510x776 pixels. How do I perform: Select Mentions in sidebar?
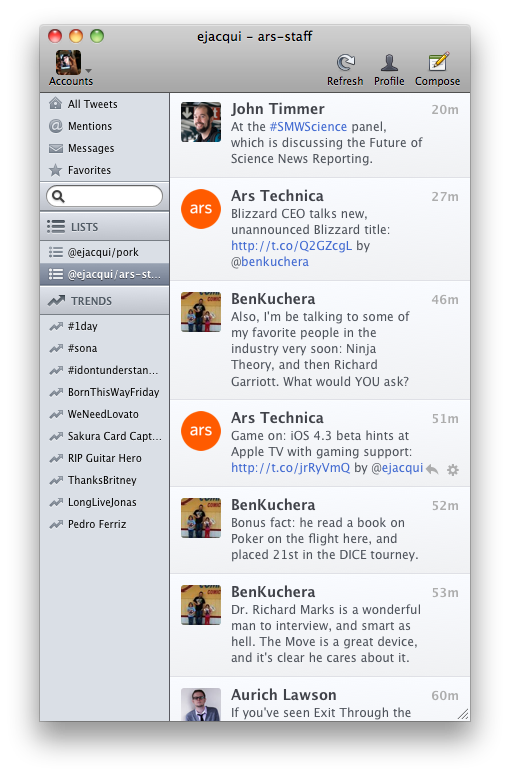104,126
